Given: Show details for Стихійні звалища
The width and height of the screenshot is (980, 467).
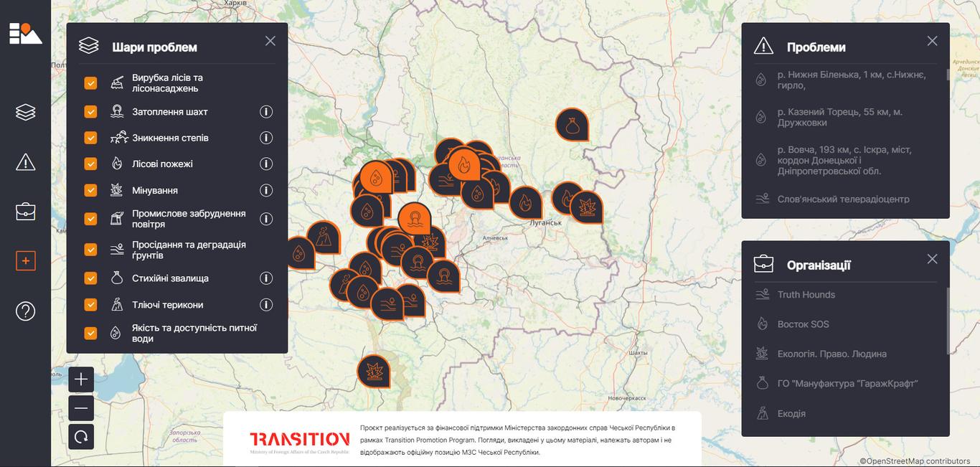Looking at the screenshot, I should [266, 278].
